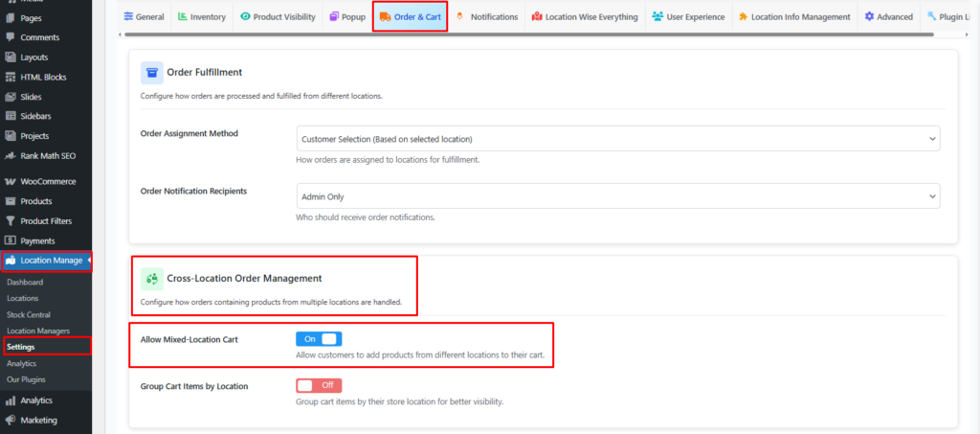Click the WooCommerce icon in sidebar
Image resolution: width=980 pixels, height=434 pixels.
[x=11, y=181]
